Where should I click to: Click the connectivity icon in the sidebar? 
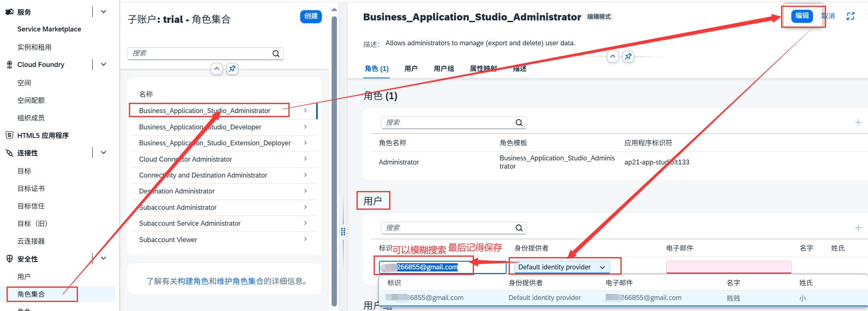pos(9,153)
